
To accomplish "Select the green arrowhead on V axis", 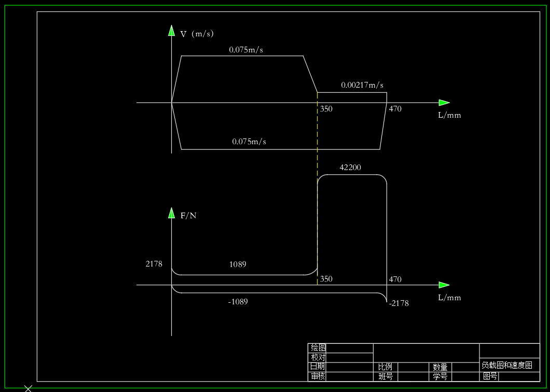I will 172,30.
